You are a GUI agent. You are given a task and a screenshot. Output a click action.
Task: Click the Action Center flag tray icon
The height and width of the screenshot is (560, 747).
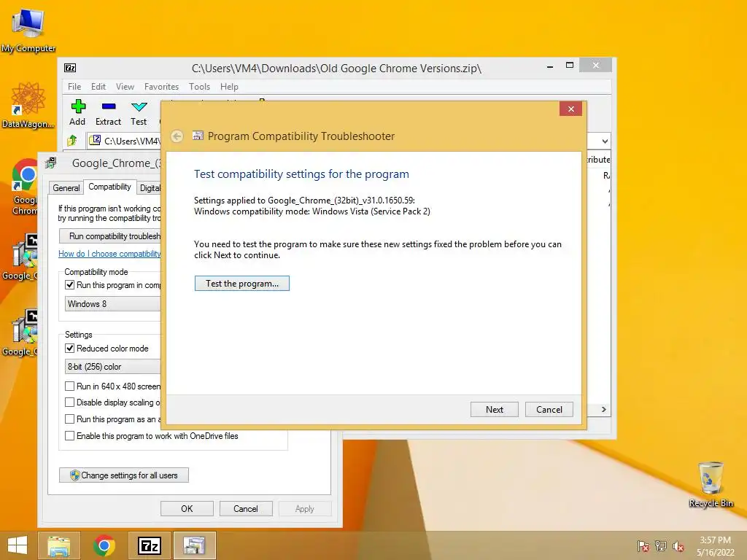pos(643,546)
